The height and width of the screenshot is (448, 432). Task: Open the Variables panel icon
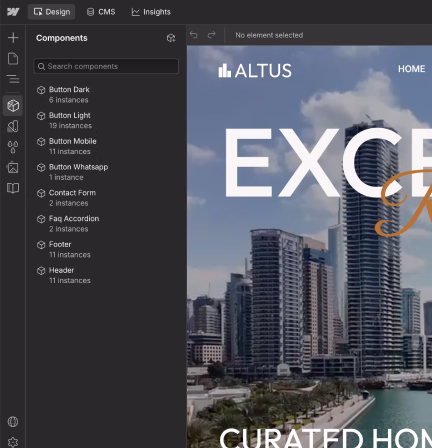13,126
